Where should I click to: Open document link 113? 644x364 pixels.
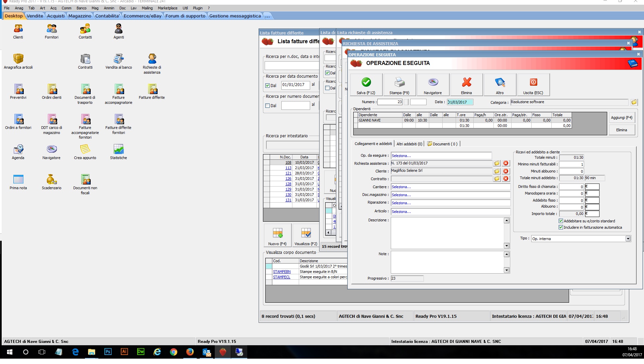point(288,168)
